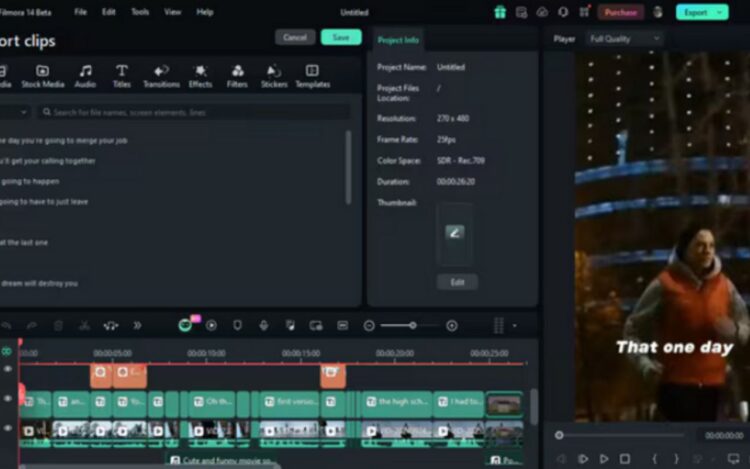Select transcript line 'dream will destroy you'

(x=39, y=284)
